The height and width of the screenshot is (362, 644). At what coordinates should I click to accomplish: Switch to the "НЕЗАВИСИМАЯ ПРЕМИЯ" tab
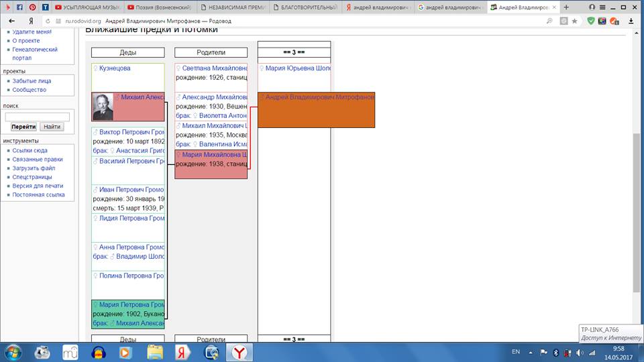click(x=231, y=7)
